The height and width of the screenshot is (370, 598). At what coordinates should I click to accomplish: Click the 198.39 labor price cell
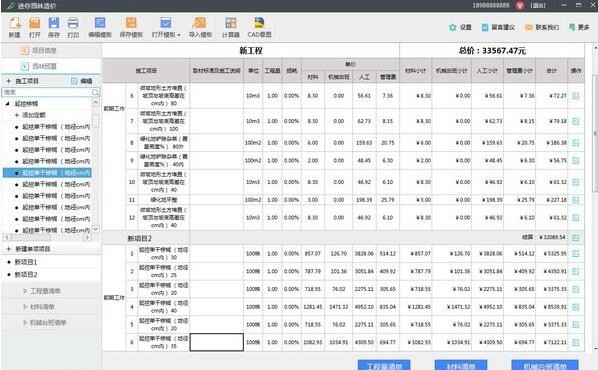point(364,200)
